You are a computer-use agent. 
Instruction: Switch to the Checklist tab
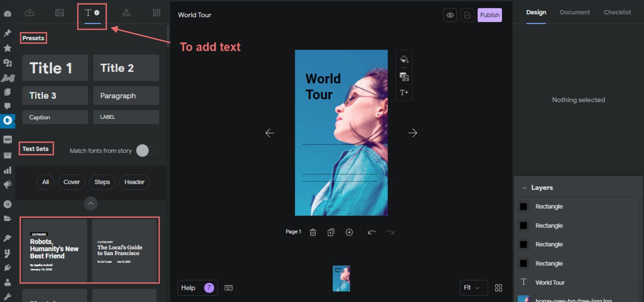point(617,12)
